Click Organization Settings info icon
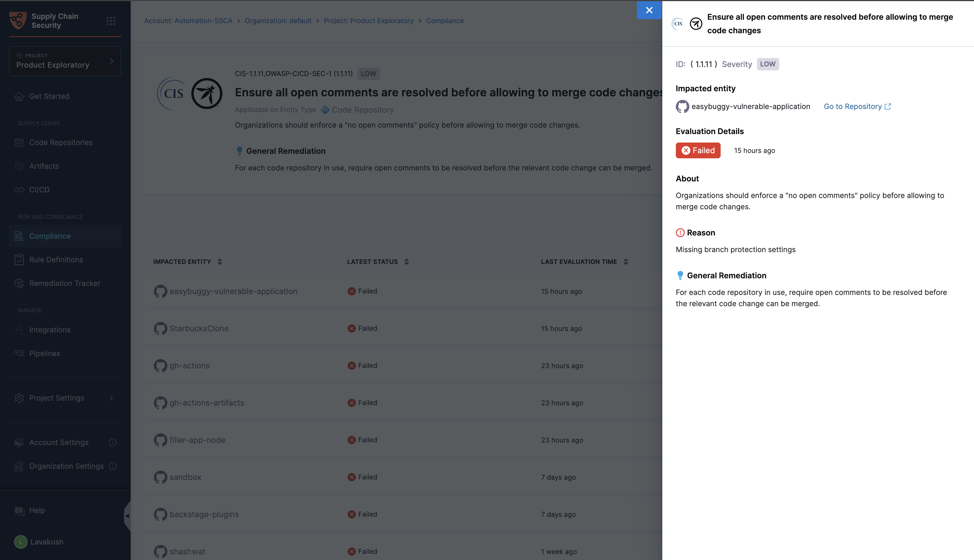Viewport: 974px width, 560px height. click(x=113, y=466)
